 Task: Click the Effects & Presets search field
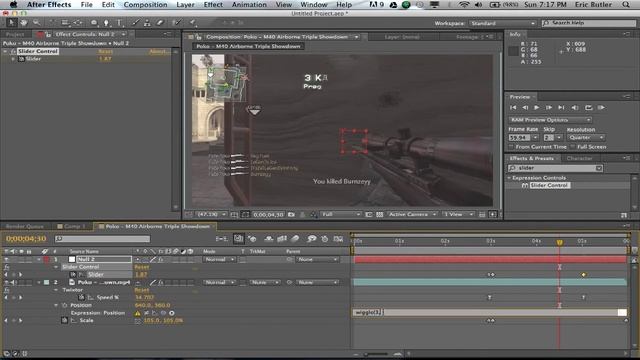click(555, 168)
